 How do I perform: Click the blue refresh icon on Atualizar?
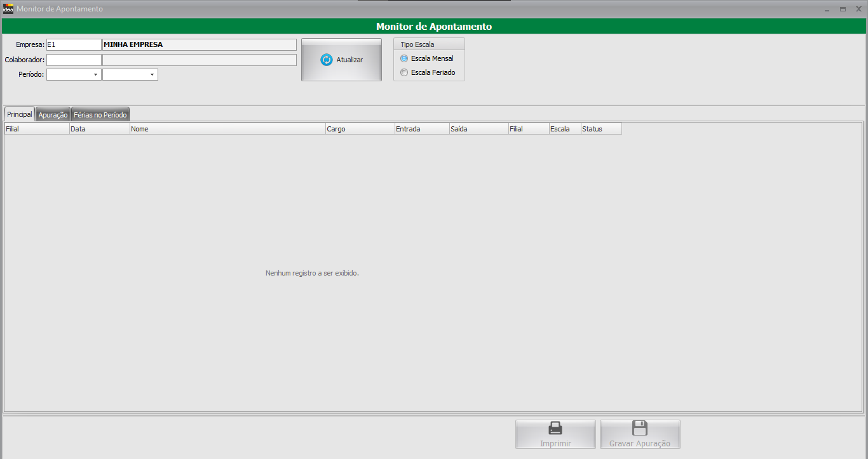327,60
